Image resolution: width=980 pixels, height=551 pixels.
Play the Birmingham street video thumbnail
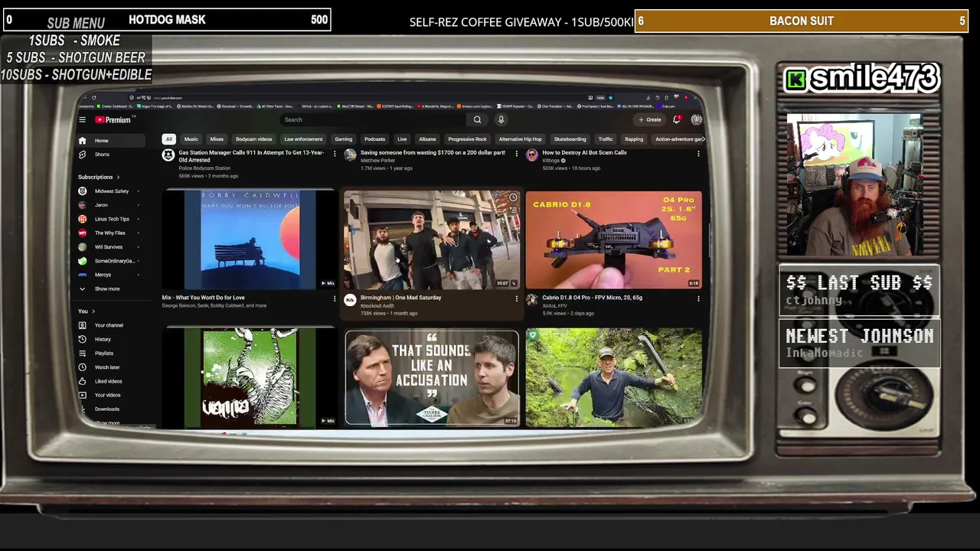coord(431,240)
